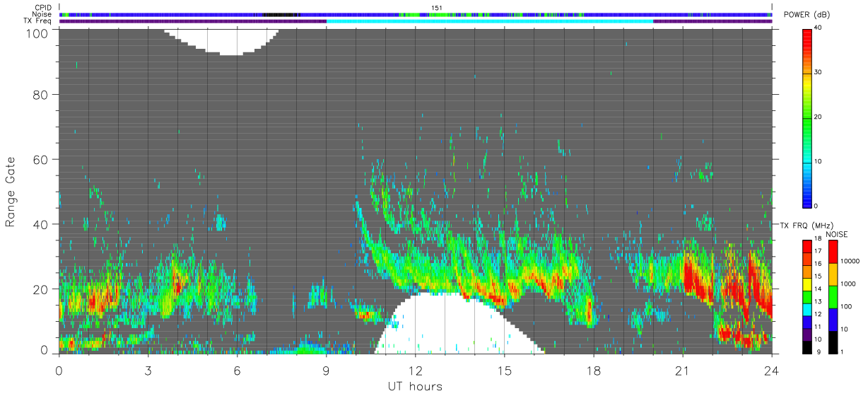This screenshot has height=401, width=868.
Task: Click the UT hours axis title
Action: (x=415, y=386)
